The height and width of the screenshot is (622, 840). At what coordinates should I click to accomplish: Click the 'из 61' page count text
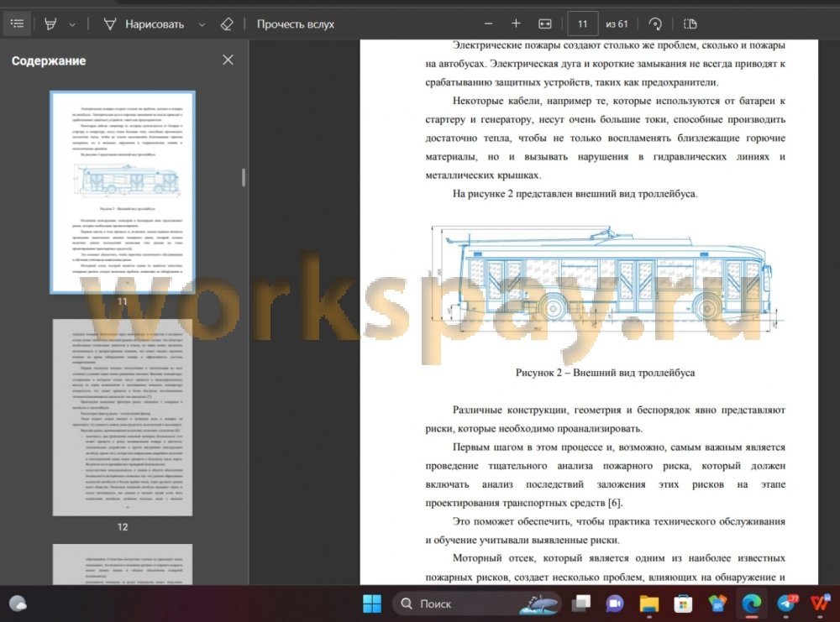point(617,24)
